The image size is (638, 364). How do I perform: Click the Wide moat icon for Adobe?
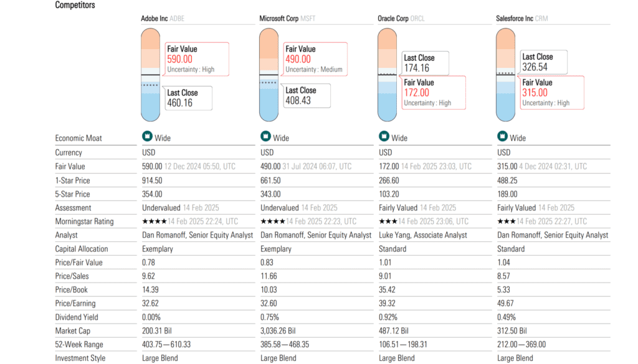point(147,138)
